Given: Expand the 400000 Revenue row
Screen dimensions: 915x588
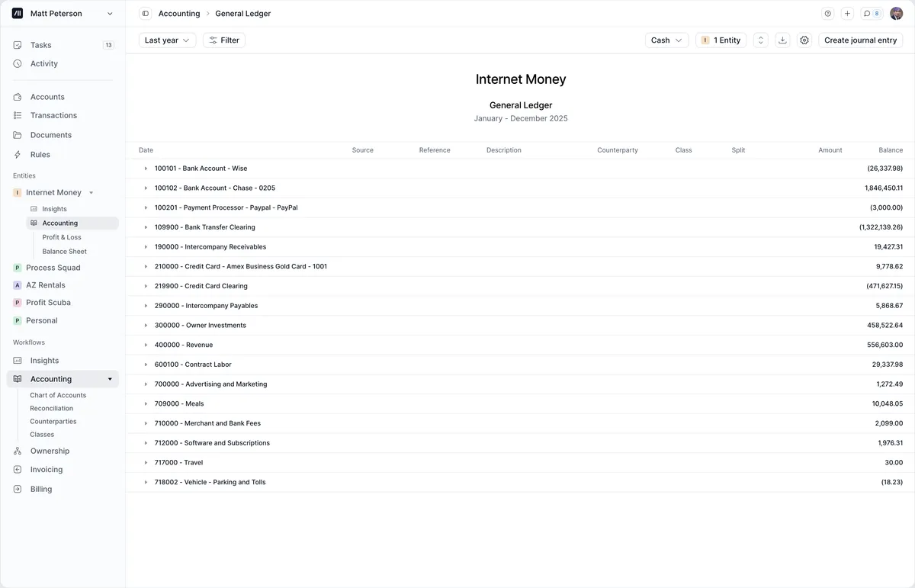Looking at the screenshot, I should click(146, 345).
